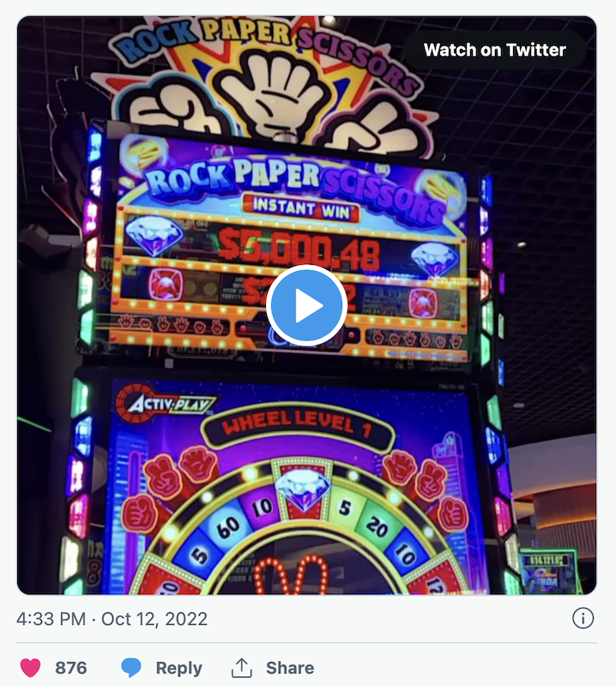Image resolution: width=616 pixels, height=686 pixels.
Task: Open the 4:33 PM · Oct 12, 2022 timestamp
Action: [112, 618]
